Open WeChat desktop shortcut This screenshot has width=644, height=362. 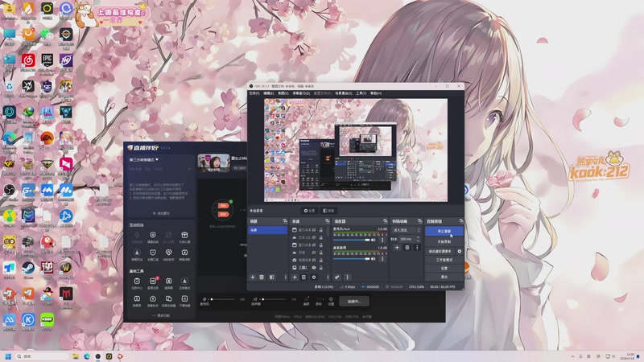click(x=47, y=36)
